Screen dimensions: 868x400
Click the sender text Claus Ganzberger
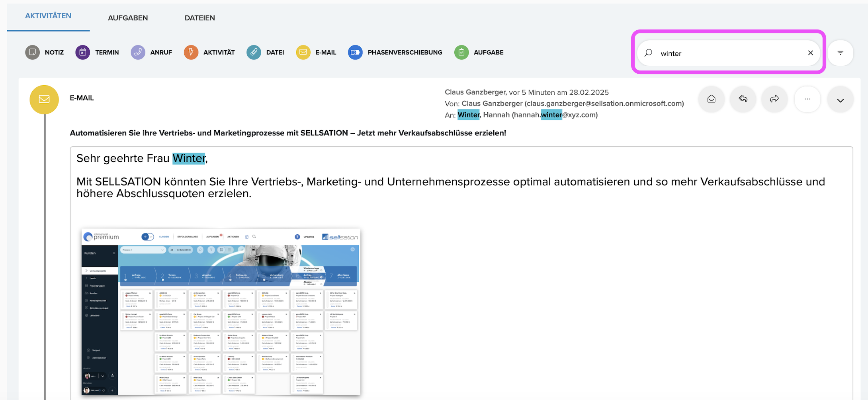click(x=475, y=92)
